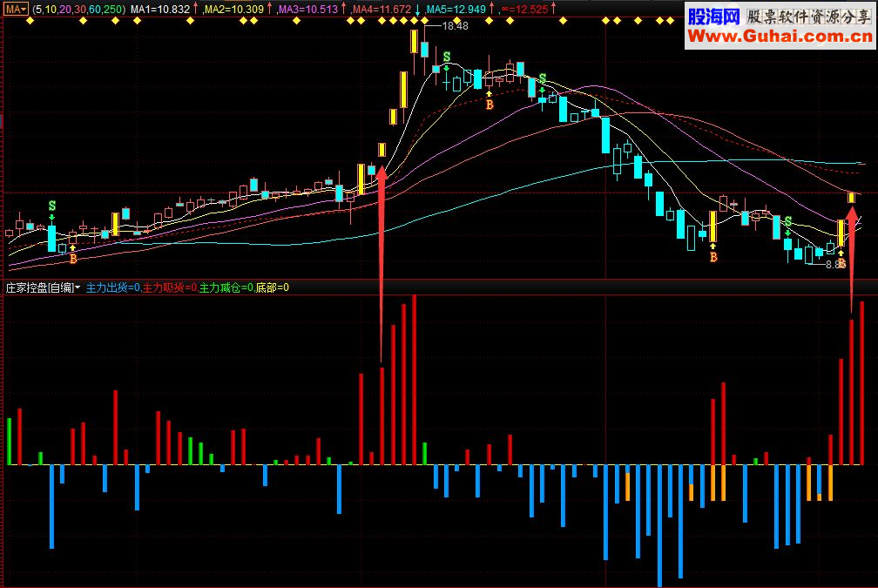Select the MA2=10.309 value

[x=233, y=10]
